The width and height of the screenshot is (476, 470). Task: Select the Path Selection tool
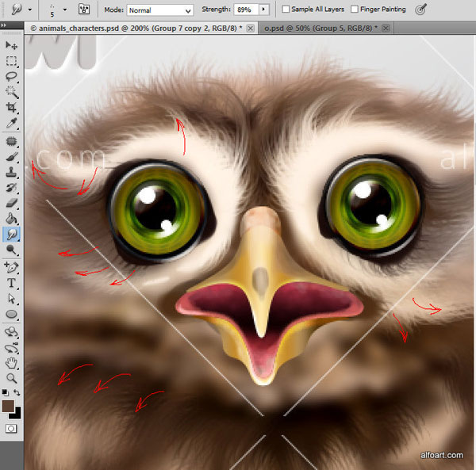(12, 299)
